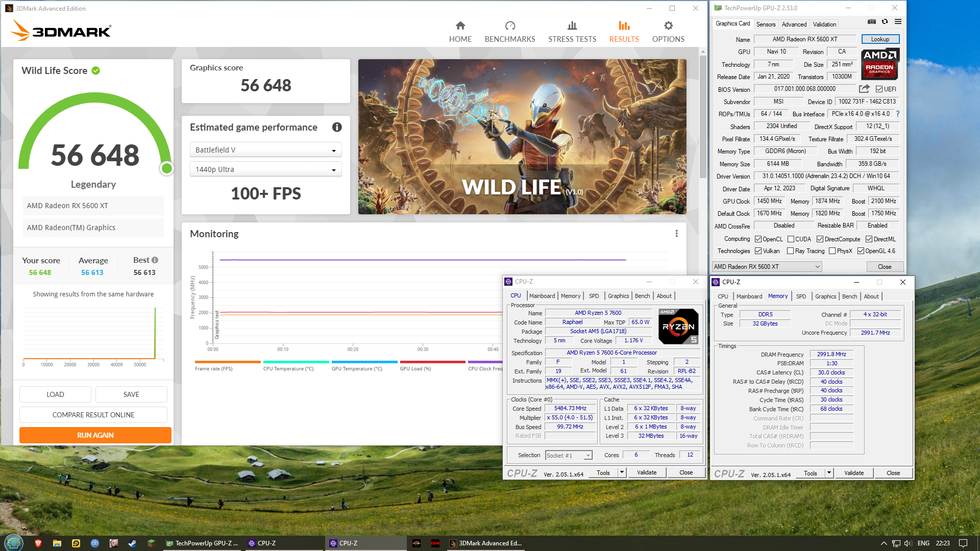
Task: Click the 3DMark vertical scrollbar thumb
Action: coord(703,117)
